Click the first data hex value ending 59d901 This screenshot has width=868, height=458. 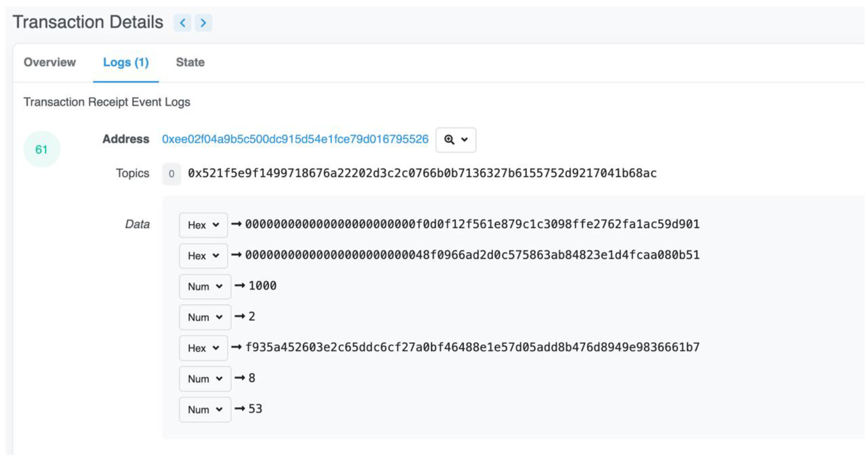click(472, 225)
